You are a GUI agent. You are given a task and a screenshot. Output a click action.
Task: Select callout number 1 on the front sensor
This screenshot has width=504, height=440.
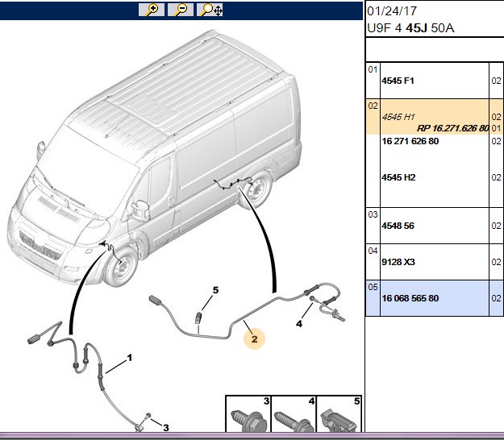pyautogui.click(x=130, y=358)
